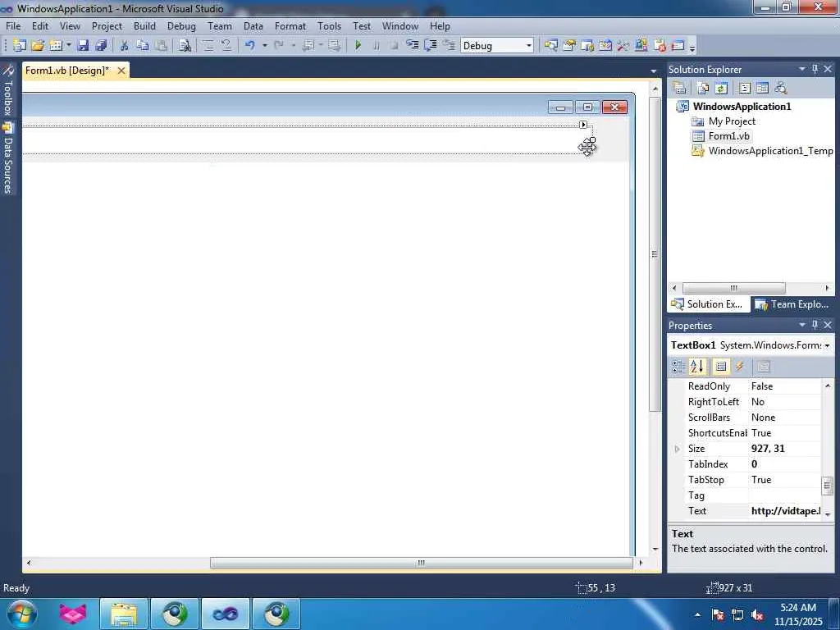
Task: Click the View Code icon in Solution Explorer
Action: point(745,88)
